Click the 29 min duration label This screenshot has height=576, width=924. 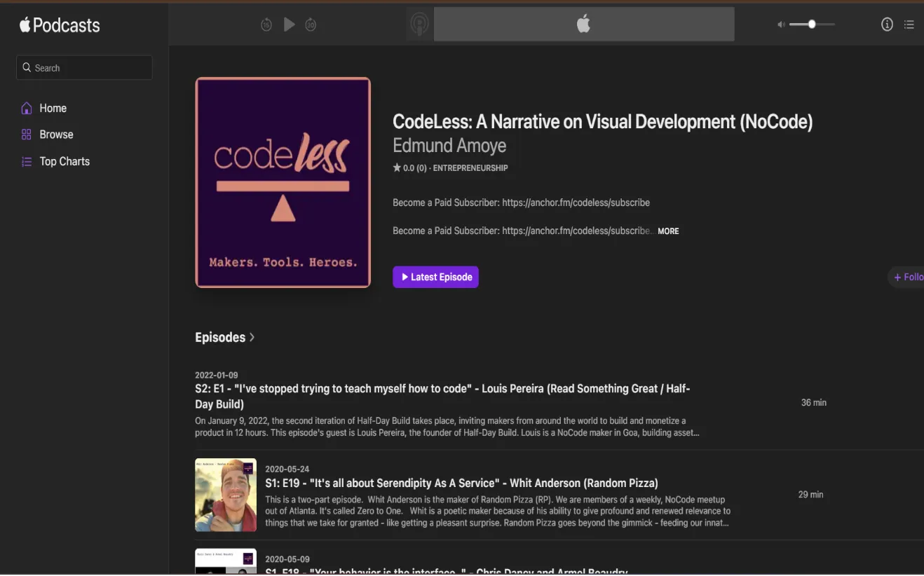[x=811, y=495]
